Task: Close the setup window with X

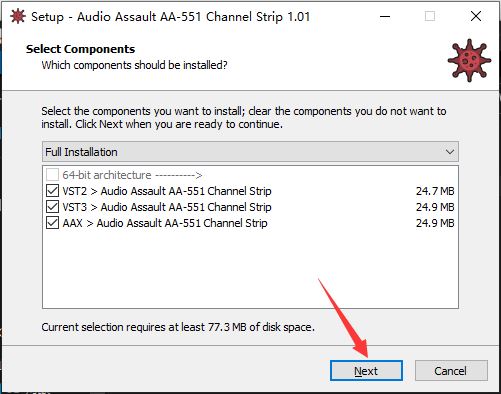Action: click(476, 16)
